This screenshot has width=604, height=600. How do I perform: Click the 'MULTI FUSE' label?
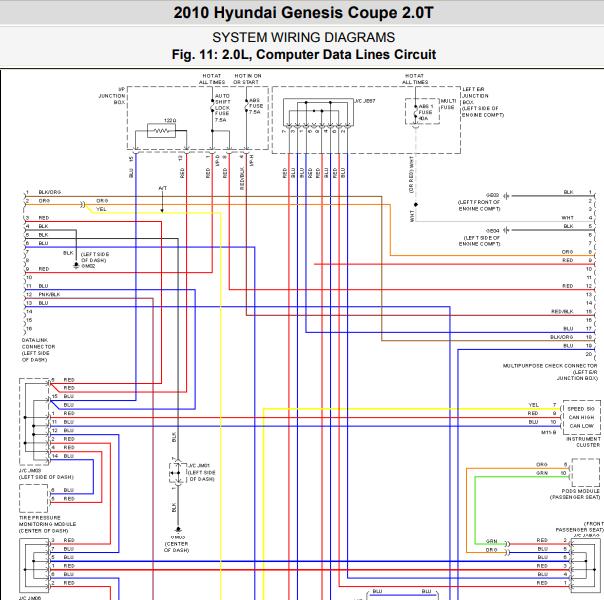coord(448,104)
